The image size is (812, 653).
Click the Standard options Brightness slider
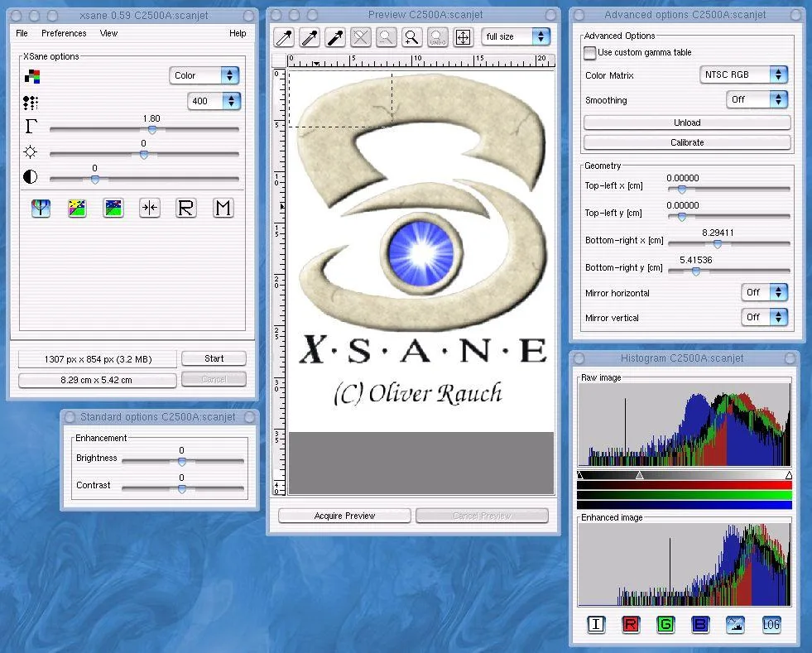[182, 461]
